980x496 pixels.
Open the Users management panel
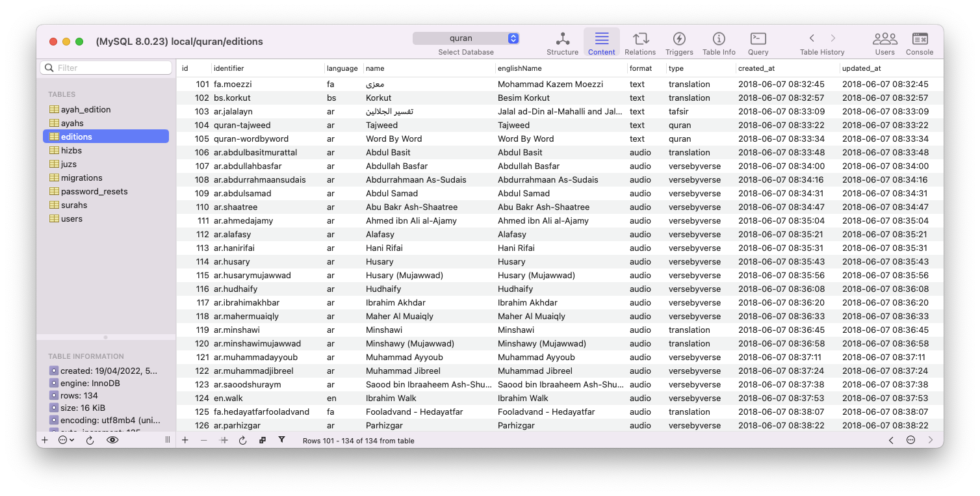(884, 43)
